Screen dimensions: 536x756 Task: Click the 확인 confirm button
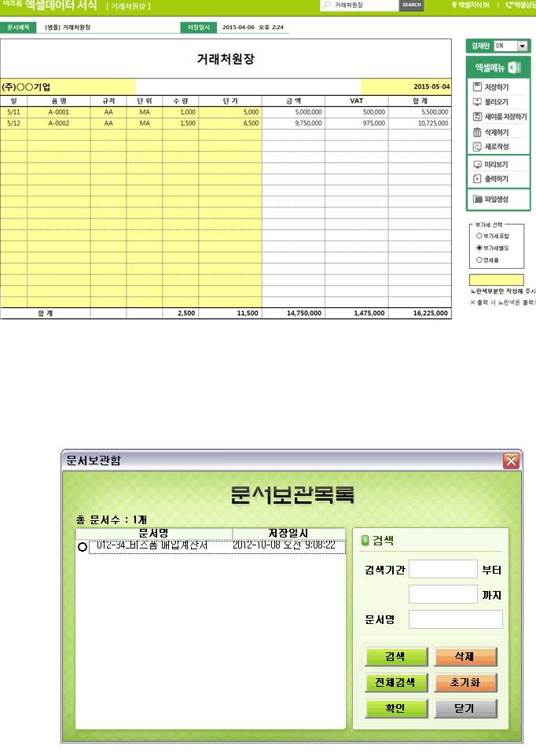396,709
